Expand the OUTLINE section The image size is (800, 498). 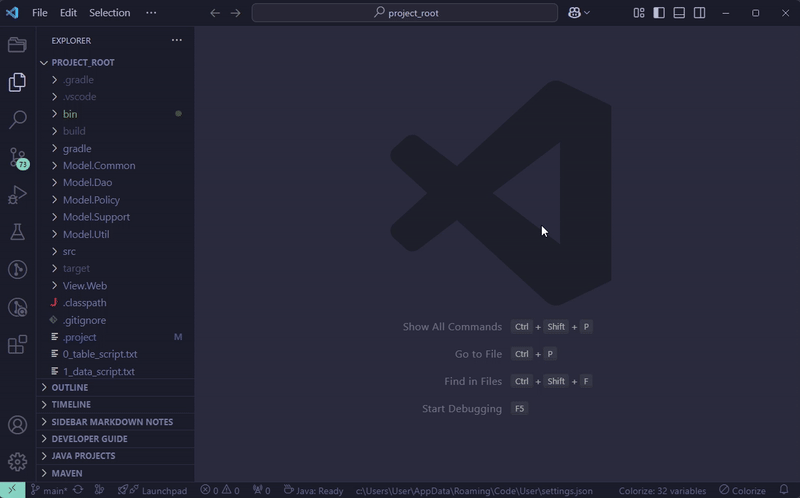pos(69,388)
